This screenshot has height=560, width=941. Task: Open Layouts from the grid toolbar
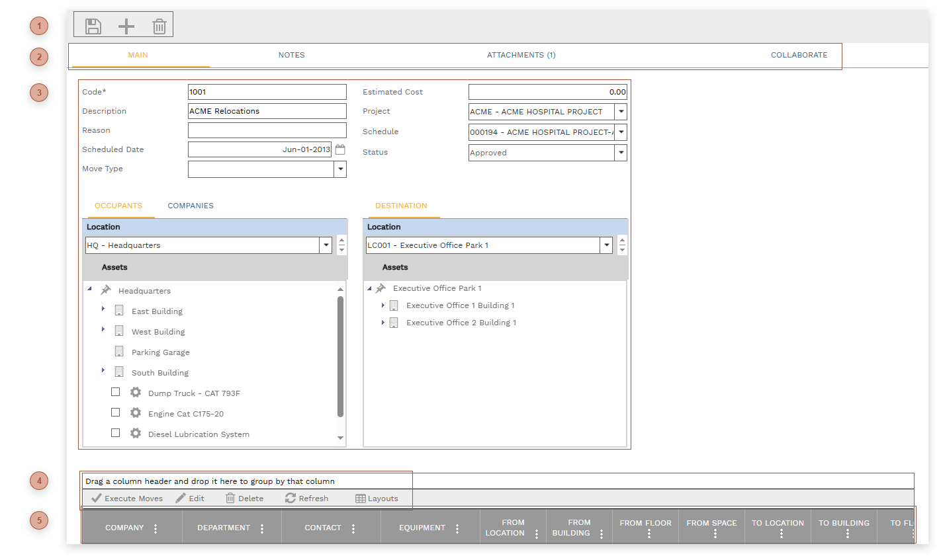(x=377, y=499)
